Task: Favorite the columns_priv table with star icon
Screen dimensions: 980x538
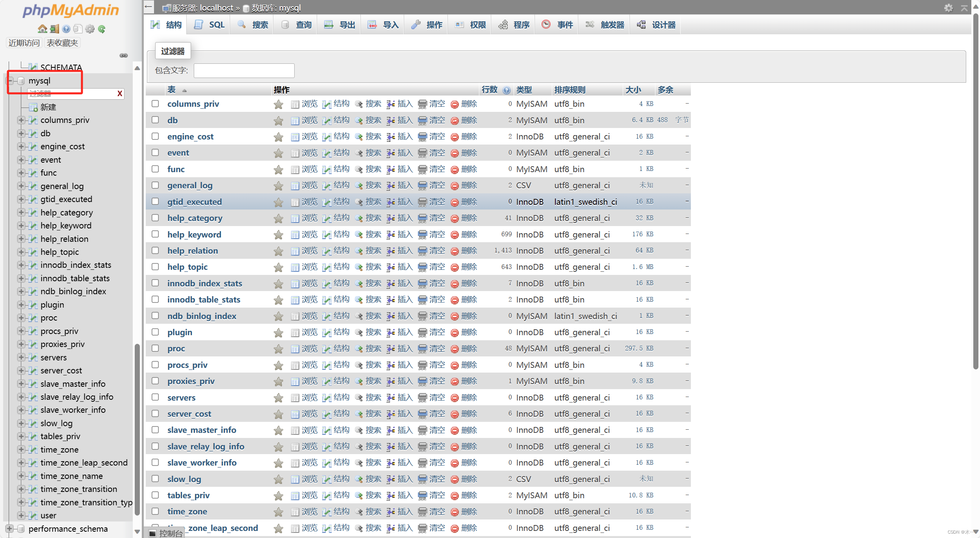Action: pyautogui.click(x=278, y=104)
